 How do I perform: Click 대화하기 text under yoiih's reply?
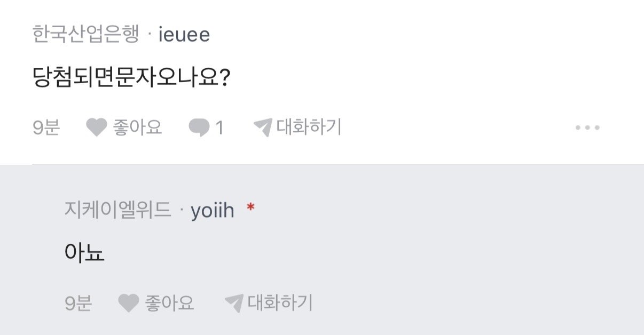tap(280, 303)
